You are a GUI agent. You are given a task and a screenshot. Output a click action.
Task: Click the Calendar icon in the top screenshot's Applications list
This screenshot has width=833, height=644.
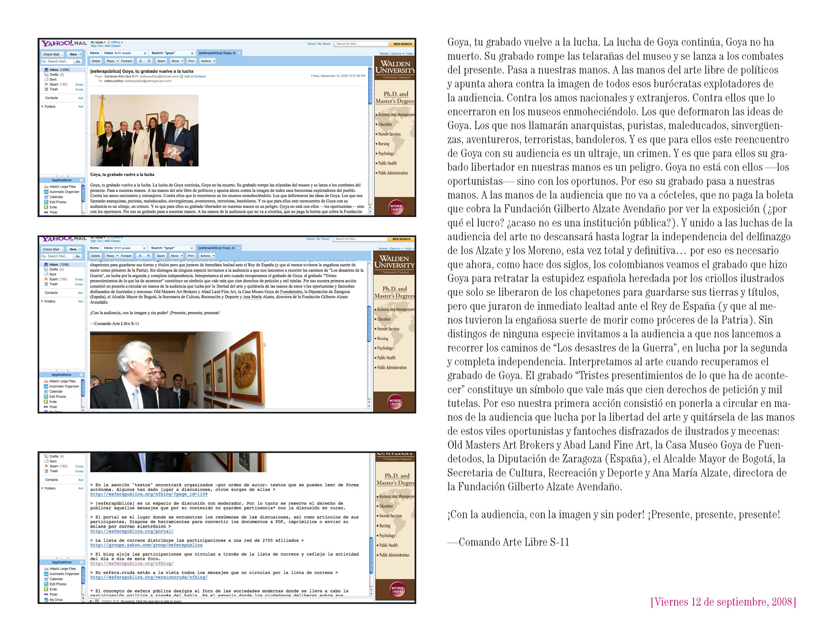[46, 197]
